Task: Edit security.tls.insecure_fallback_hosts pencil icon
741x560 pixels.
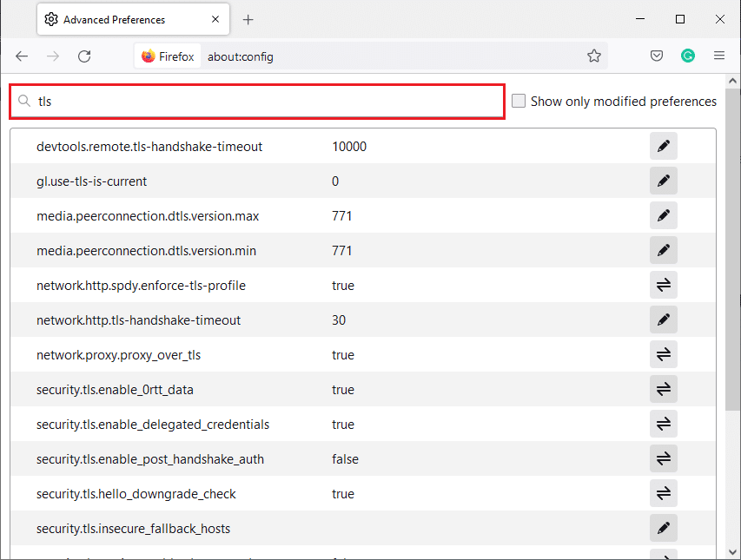Action: [663, 528]
